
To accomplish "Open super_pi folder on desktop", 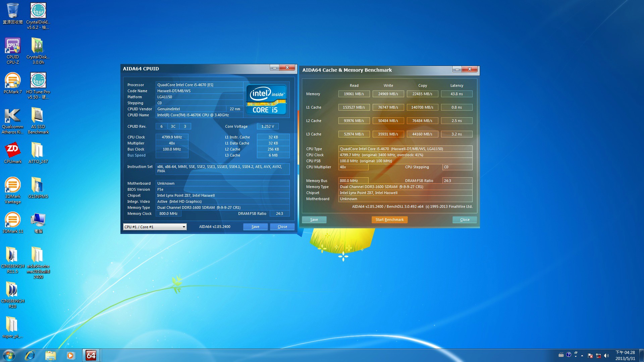I will coord(13,327).
